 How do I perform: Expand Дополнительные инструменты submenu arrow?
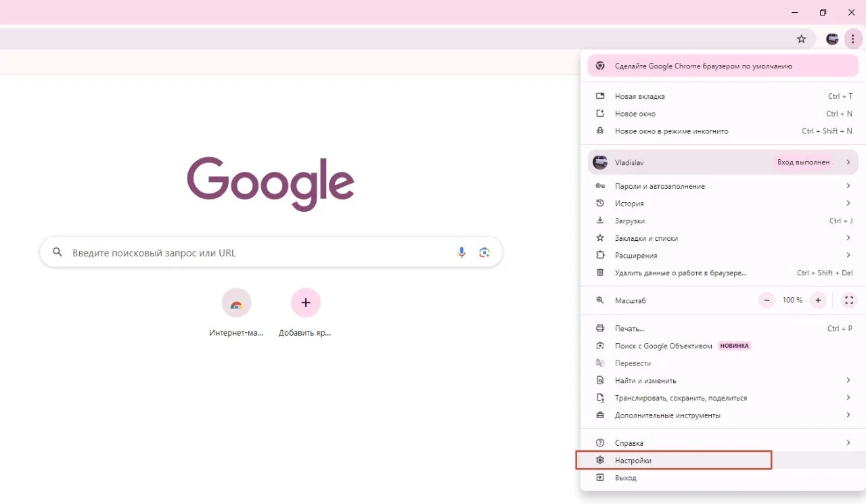(x=848, y=415)
